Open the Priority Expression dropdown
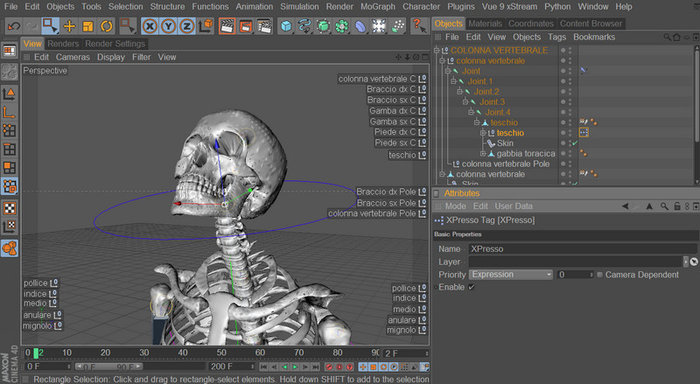Viewport: 700px width, 384px height. [x=511, y=275]
